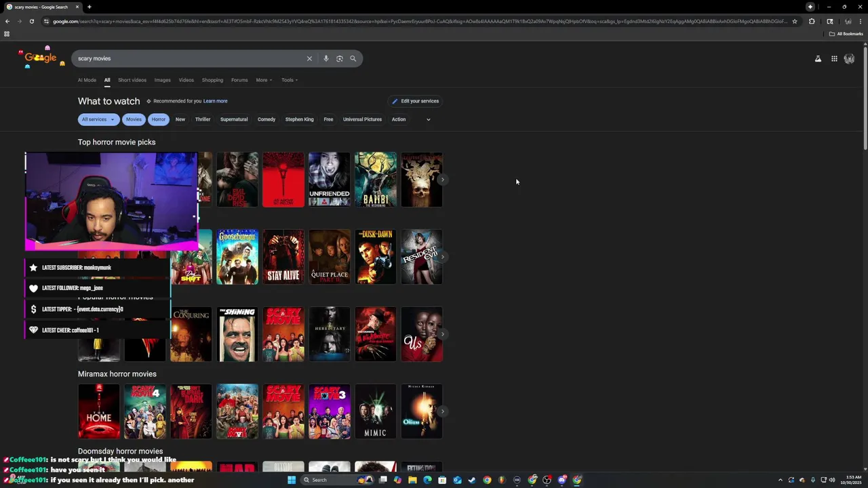This screenshot has height=488, width=868.
Task: Switch to Forums tab
Action: click(x=239, y=80)
